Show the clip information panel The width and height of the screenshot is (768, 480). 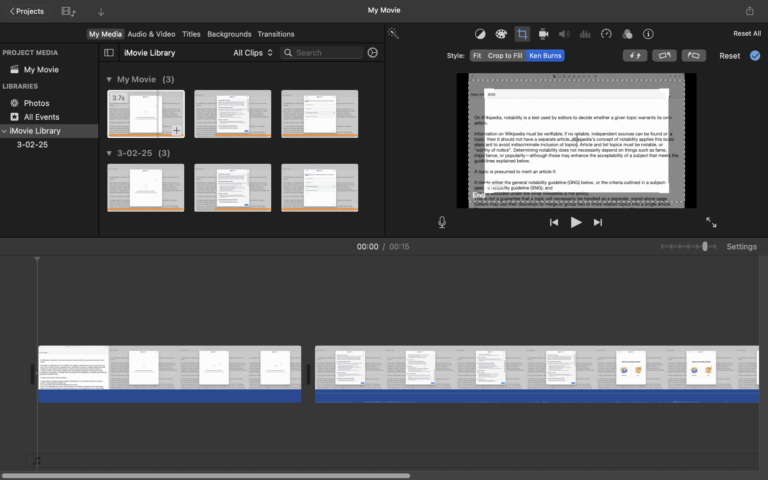[x=648, y=33]
